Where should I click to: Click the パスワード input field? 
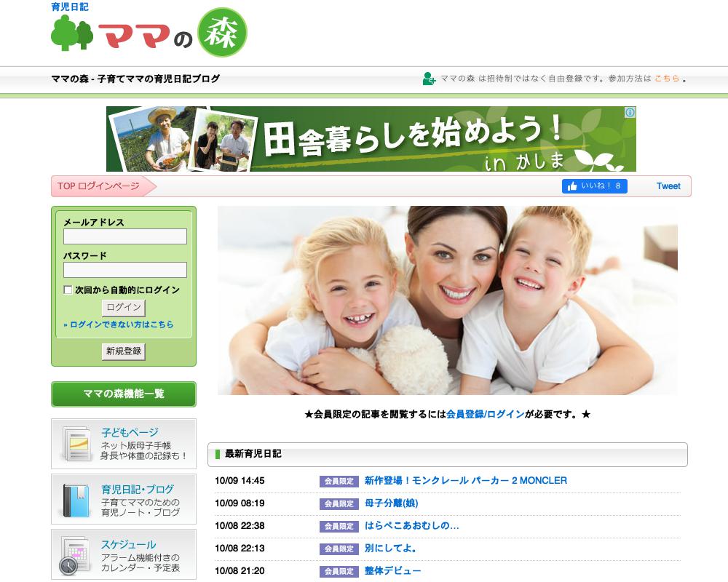pos(125,270)
